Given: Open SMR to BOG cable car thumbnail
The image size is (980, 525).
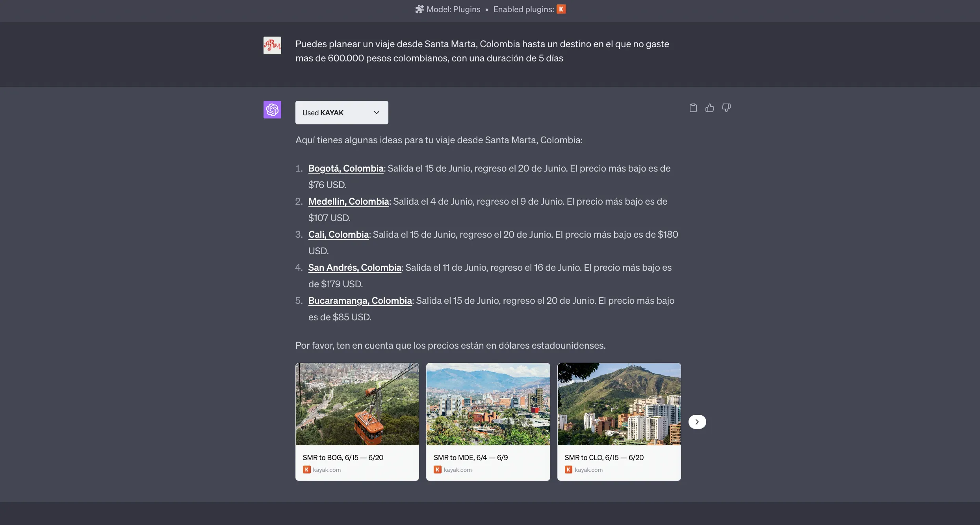Looking at the screenshot, I should click(x=357, y=404).
